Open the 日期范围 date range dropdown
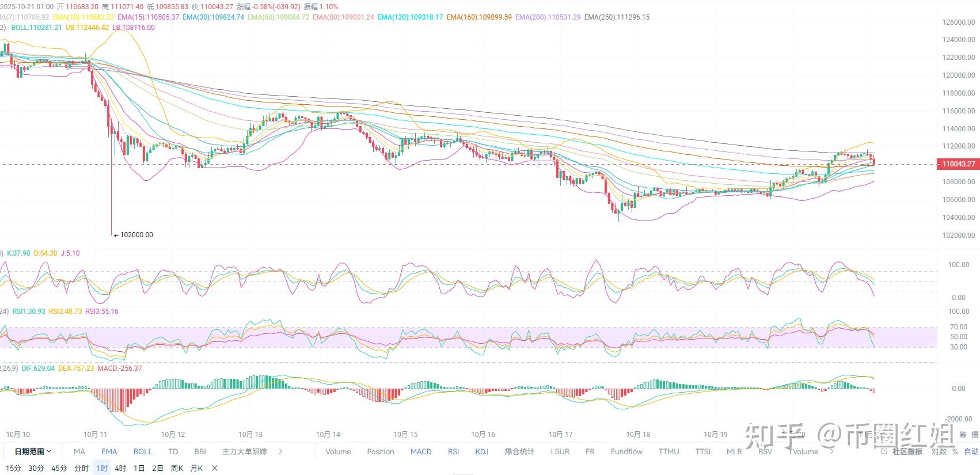The image size is (980, 475). pos(32,451)
